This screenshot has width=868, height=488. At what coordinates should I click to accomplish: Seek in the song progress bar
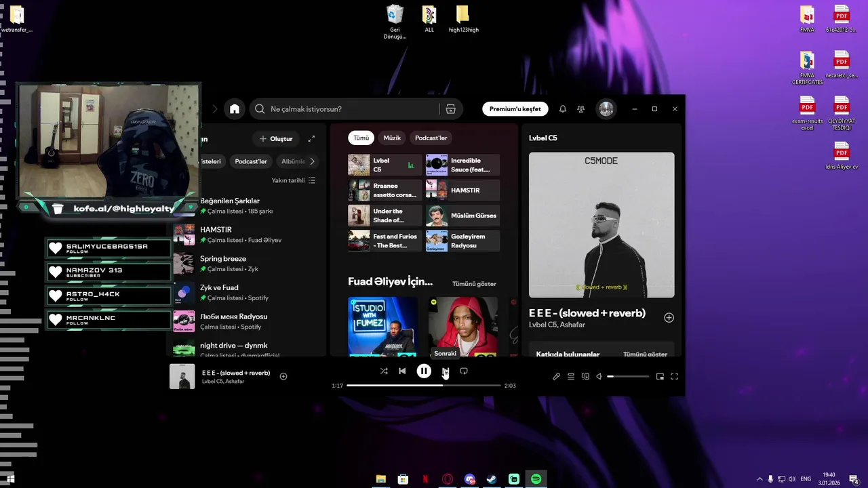point(424,385)
